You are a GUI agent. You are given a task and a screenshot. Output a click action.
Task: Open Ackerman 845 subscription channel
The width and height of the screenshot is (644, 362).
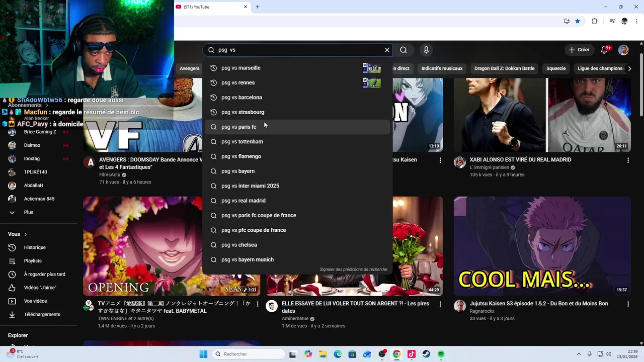tap(39, 199)
